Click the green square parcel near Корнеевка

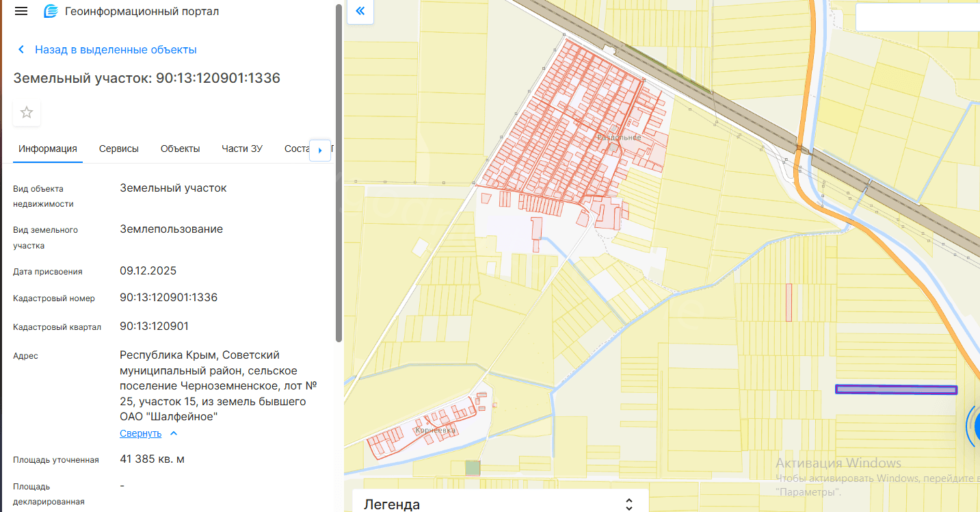pyautogui.click(x=473, y=468)
